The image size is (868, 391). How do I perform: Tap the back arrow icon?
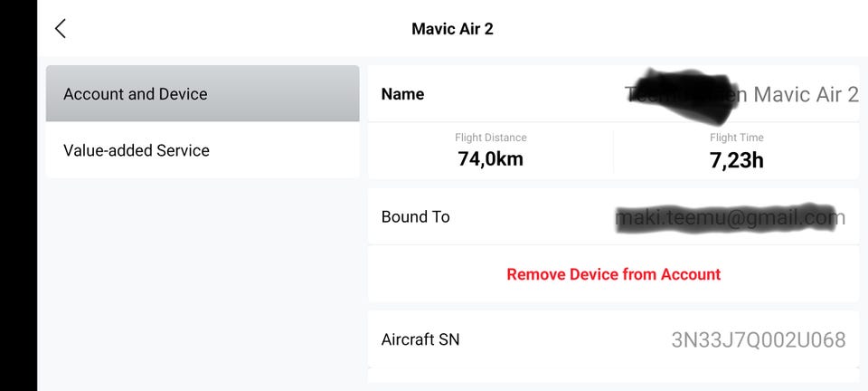[61, 29]
